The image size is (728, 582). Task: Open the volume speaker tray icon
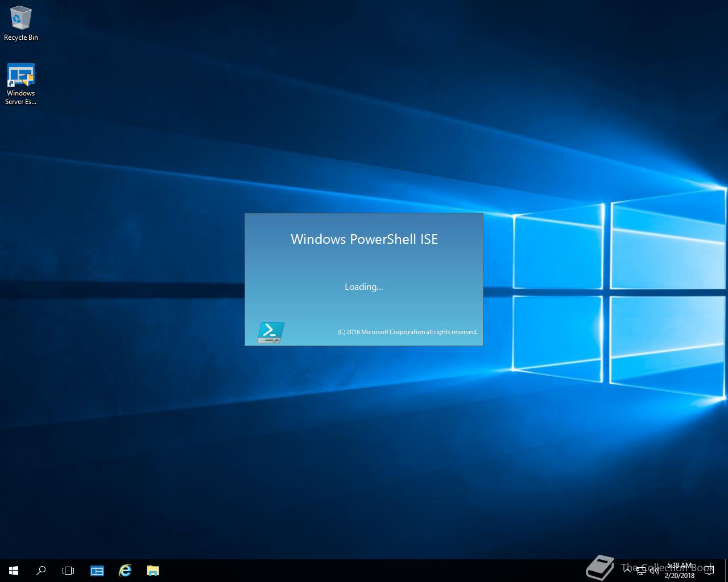tap(654, 571)
